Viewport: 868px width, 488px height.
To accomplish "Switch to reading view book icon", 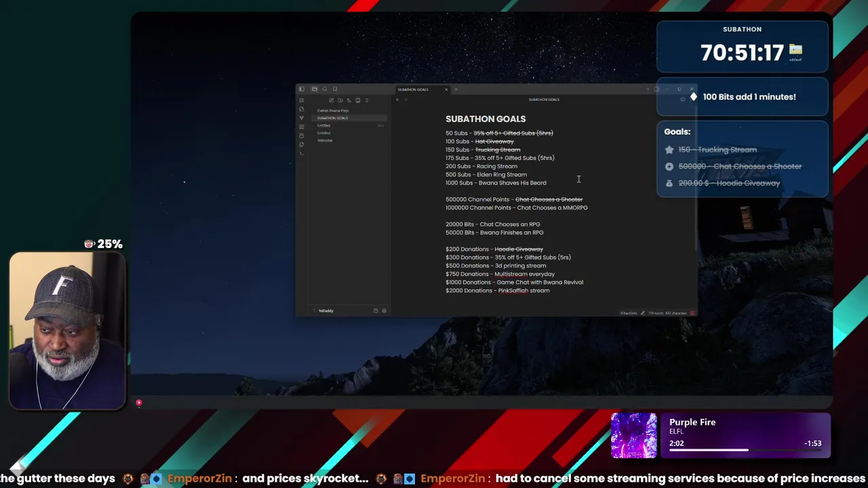I will tap(683, 100).
